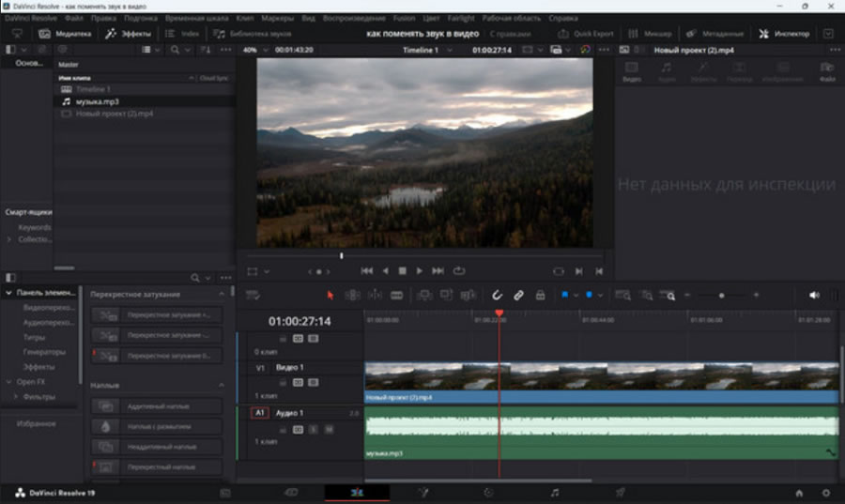Click the effects panel search icon
Viewport: 845px width, 504px height.
[x=195, y=278]
